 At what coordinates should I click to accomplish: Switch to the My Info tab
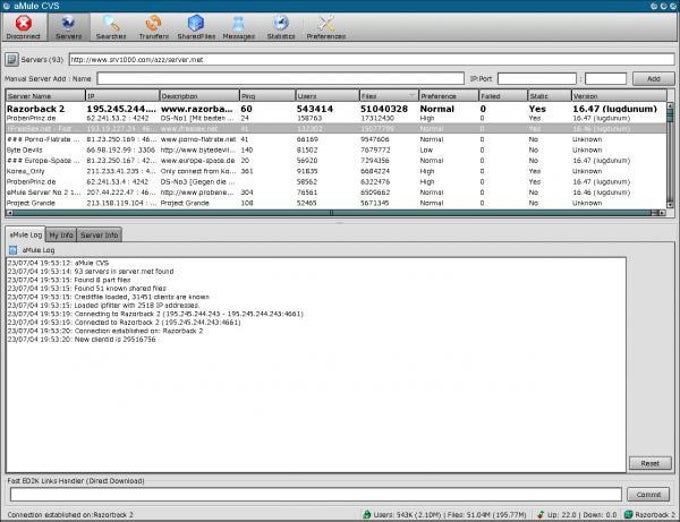(x=61, y=235)
